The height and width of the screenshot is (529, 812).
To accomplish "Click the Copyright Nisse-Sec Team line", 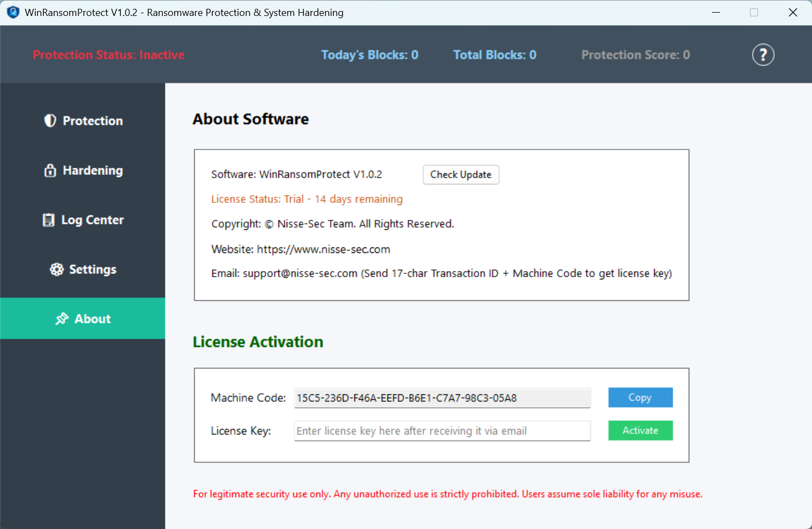I will pos(333,224).
